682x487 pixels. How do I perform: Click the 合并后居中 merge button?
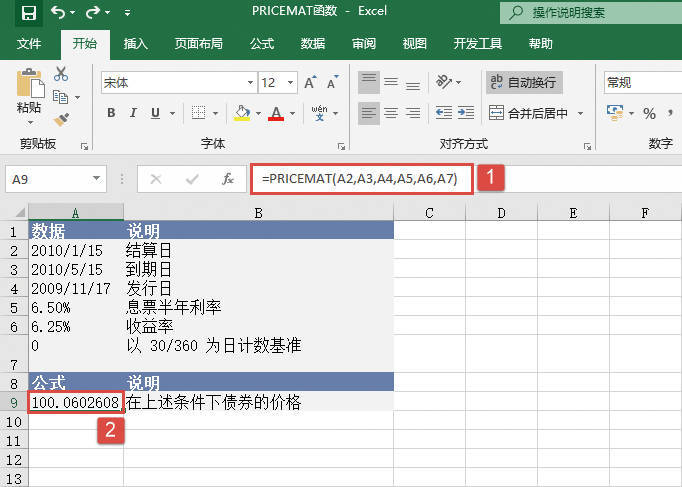point(530,113)
